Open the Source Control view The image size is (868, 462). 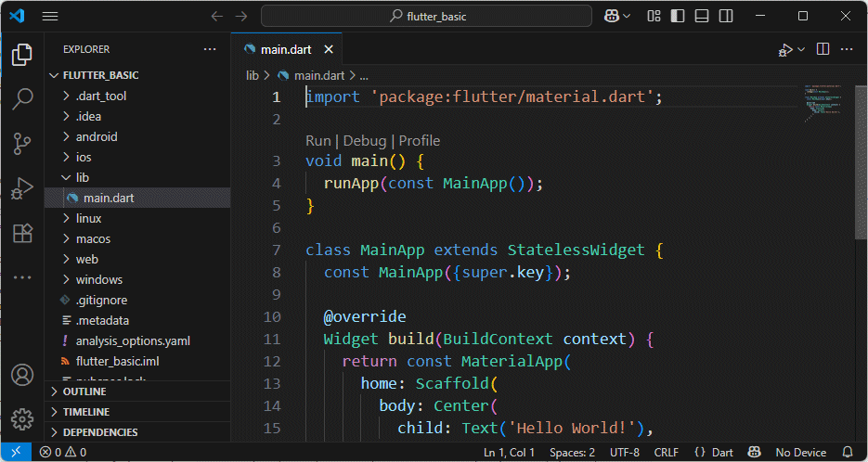click(22, 143)
